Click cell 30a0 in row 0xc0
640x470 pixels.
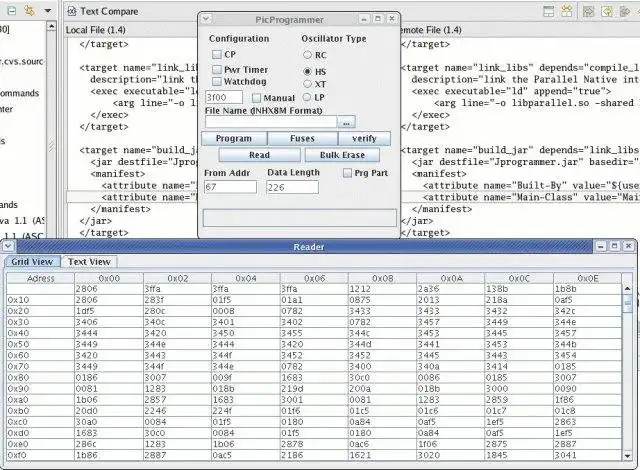(109, 421)
